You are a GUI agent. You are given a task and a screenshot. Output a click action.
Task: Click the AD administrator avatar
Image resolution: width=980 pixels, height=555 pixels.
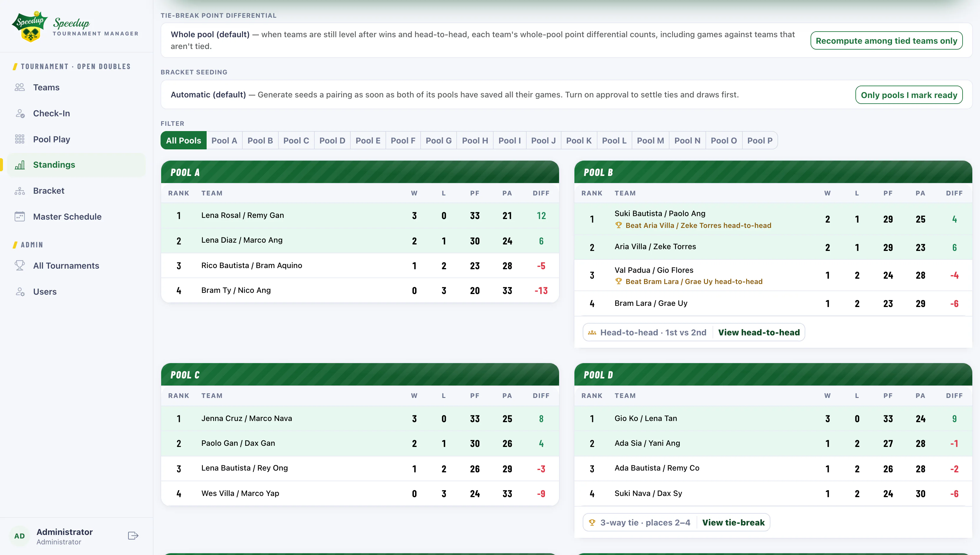coord(19,536)
